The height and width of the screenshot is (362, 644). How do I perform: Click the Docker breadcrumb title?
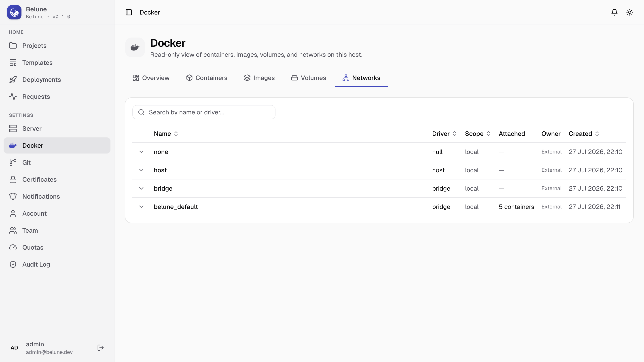click(150, 12)
